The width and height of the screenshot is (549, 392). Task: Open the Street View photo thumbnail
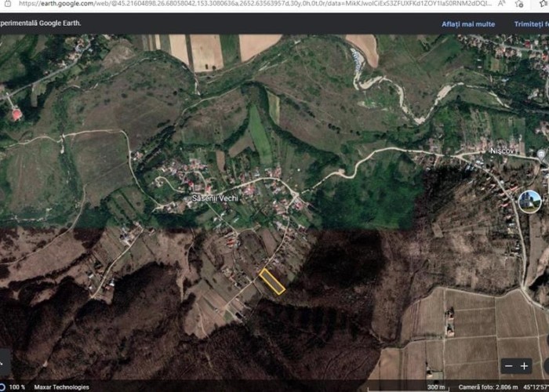tap(530, 201)
